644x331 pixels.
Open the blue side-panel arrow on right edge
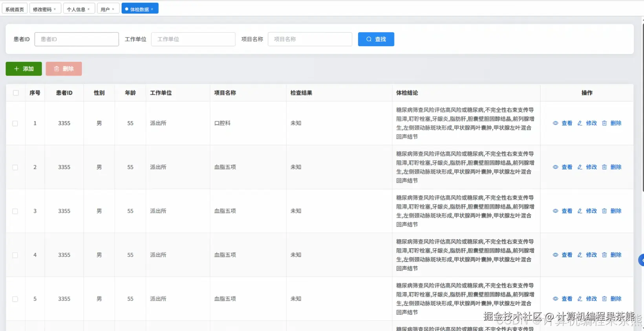click(641, 260)
